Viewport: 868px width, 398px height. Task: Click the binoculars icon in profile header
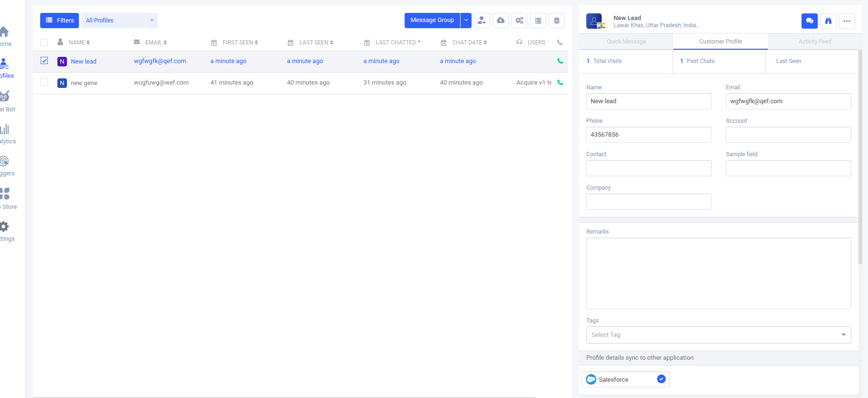pos(828,21)
